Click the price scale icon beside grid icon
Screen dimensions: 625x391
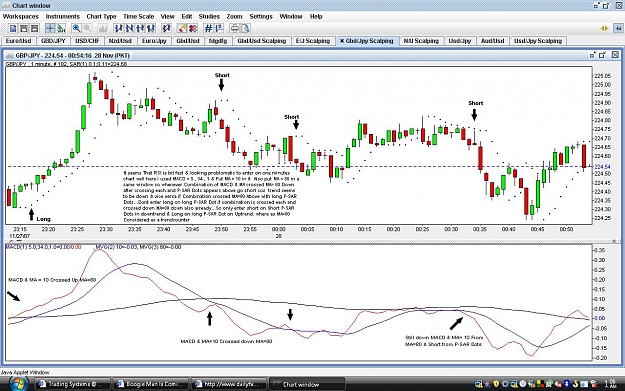(219, 28)
